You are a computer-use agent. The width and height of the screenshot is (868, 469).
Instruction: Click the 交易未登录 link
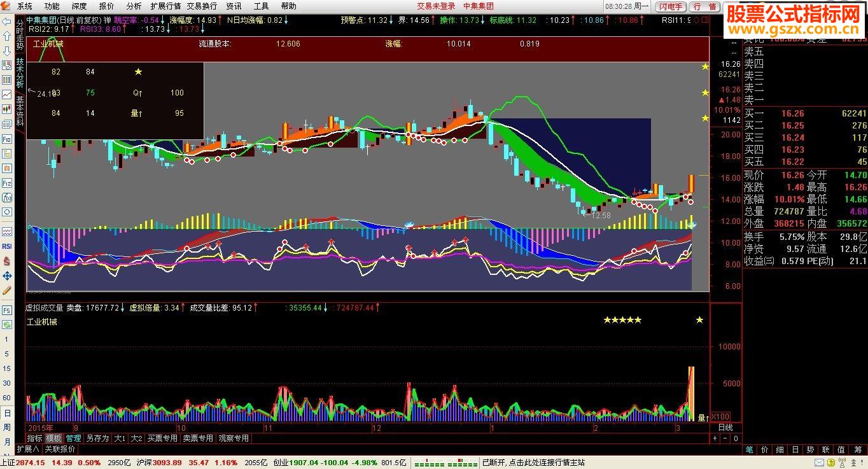click(436, 6)
